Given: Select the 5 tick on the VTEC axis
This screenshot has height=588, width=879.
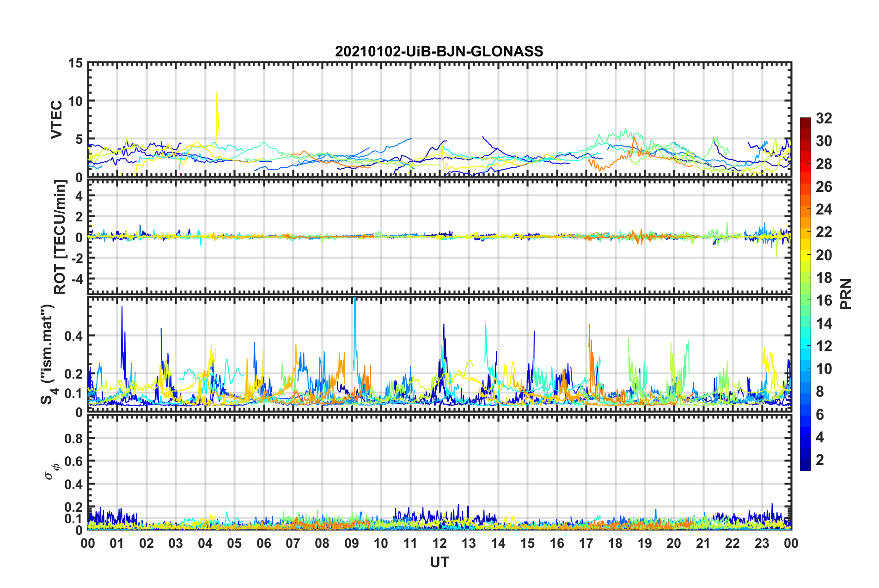Looking at the screenshot, I should click(79, 140).
